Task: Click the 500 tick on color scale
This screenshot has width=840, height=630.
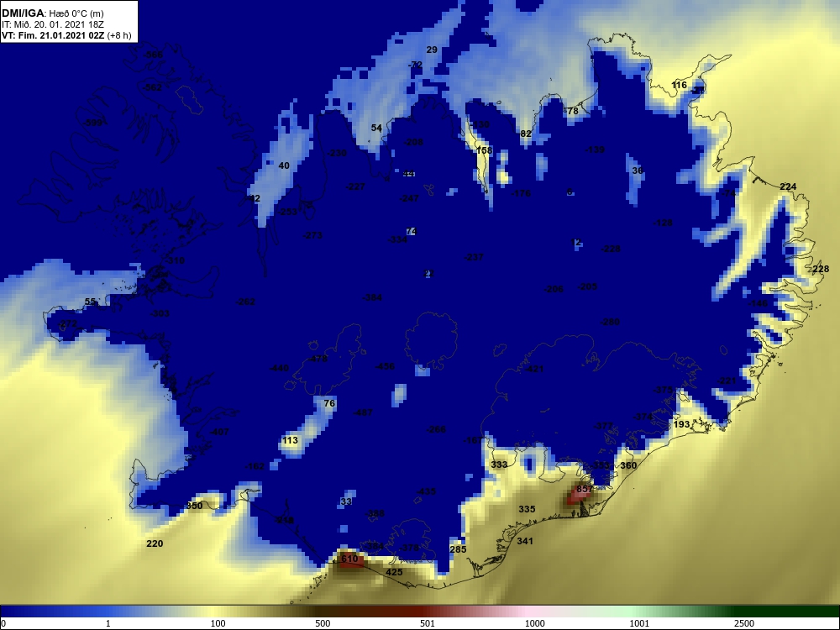Action: [x=323, y=623]
